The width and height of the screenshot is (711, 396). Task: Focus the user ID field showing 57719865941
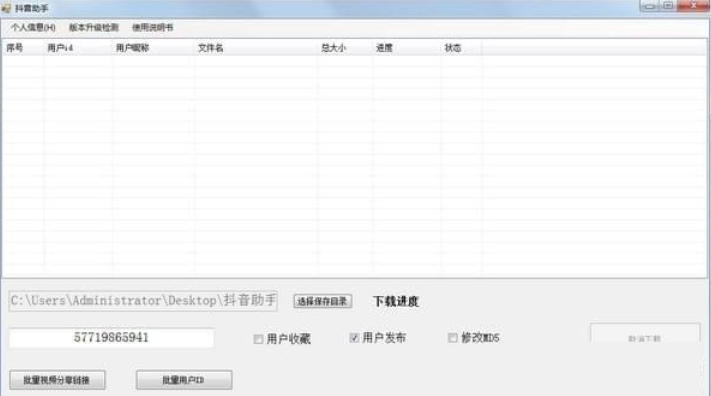pyautogui.click(x=111, y=337)
